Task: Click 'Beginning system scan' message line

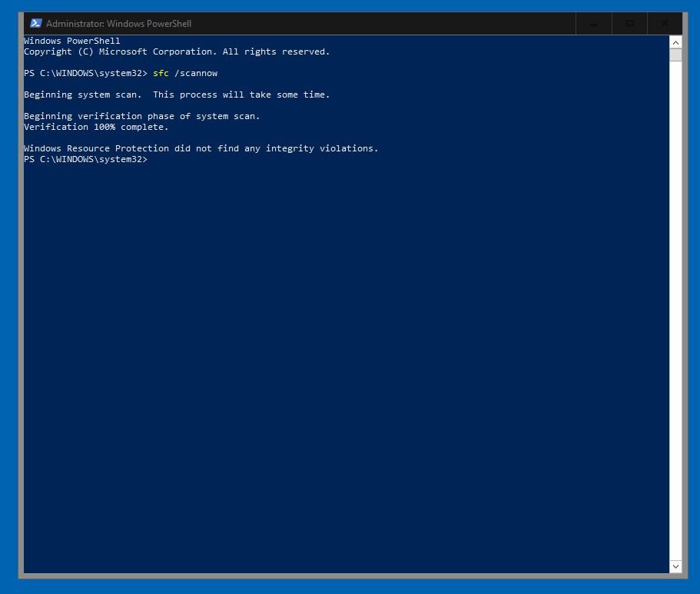Action: tap(177, 95)
